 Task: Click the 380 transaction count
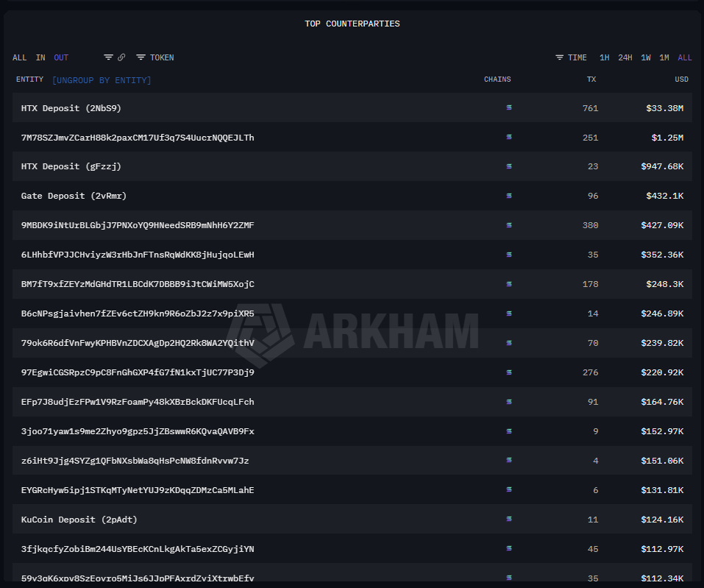[x=591, y=225]
